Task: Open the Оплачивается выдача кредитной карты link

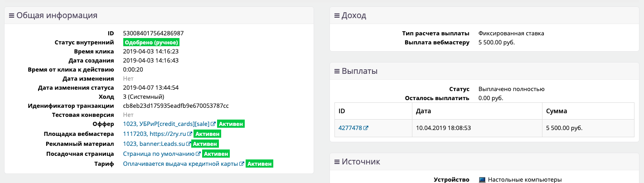Action: click(x=180, y=164)
